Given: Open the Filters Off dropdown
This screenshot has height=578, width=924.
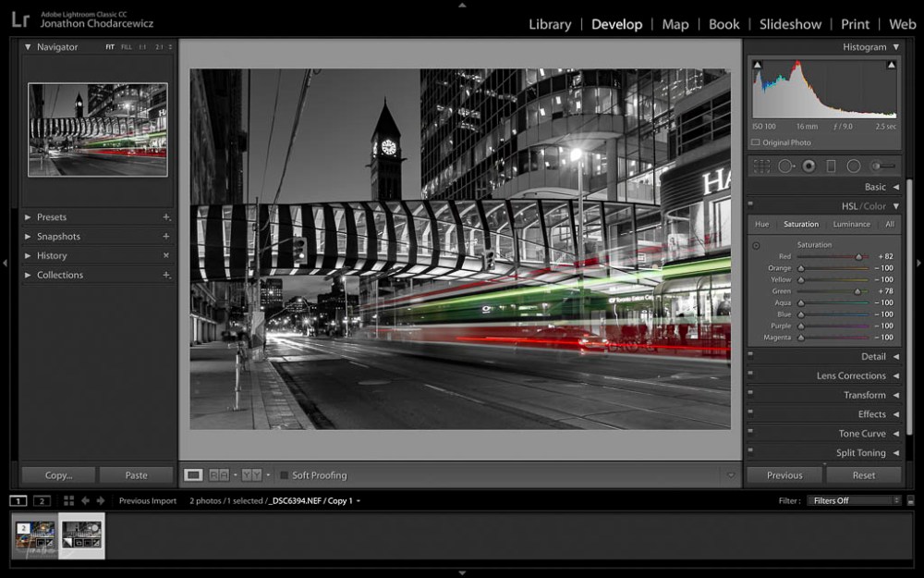Looking at the screenshot, I should (x=854, y=500).
